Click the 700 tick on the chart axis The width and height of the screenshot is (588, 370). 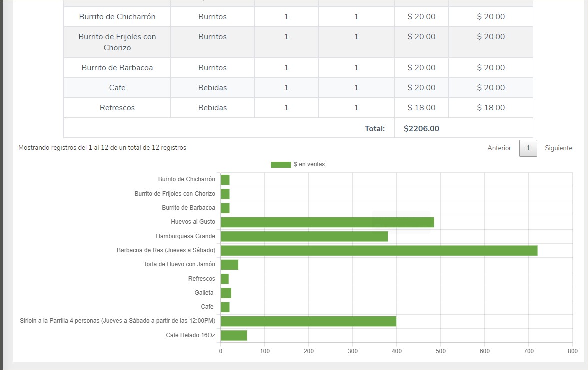pyautogui.click(x=529, y=351)
